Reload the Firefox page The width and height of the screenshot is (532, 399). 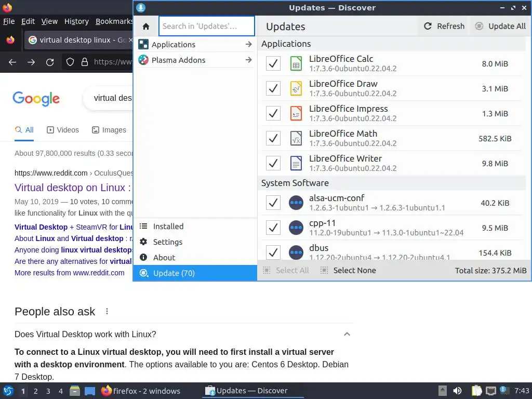(50, 62)
